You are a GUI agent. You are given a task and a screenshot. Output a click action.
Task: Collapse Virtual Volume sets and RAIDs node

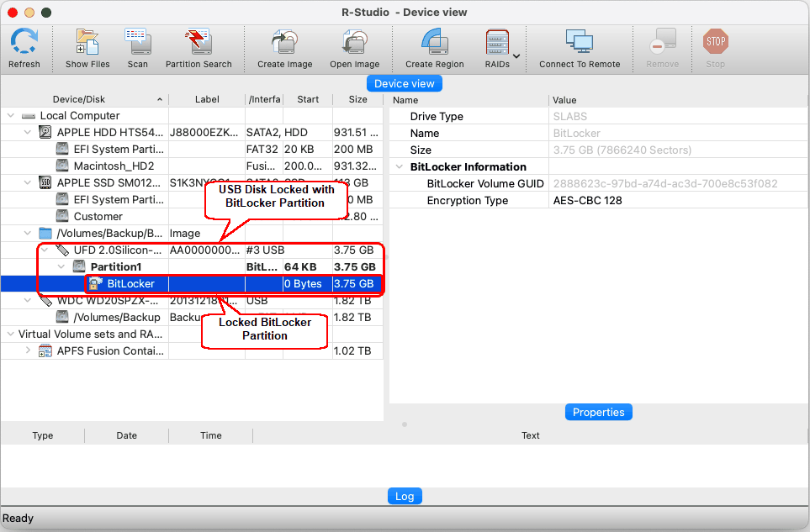coord(11,334)
